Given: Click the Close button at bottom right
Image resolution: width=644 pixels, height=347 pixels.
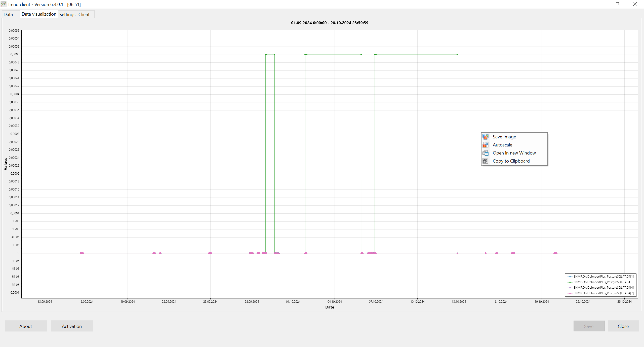Looking at the screenshot, I should 623,326.
